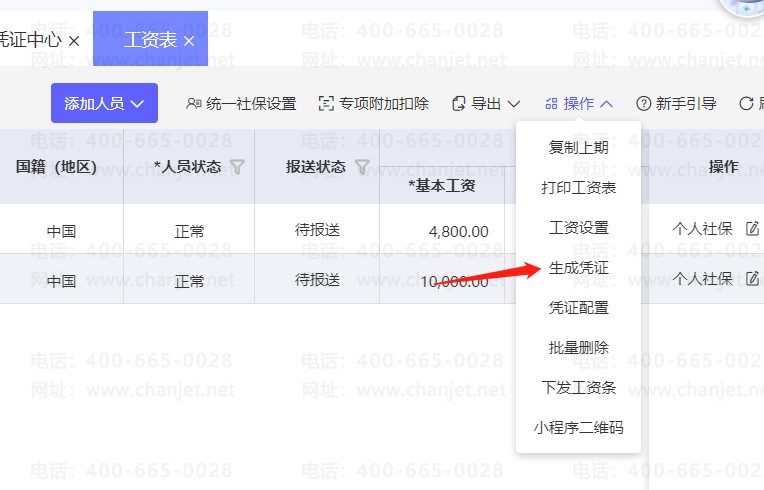Click 待报送 status in 4,800.00 row
764x490 pixels.
click(x=317, y=229)
